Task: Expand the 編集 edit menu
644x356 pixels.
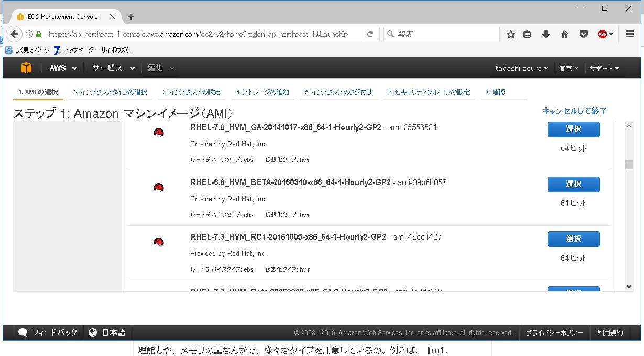Action: click(161, 68)
